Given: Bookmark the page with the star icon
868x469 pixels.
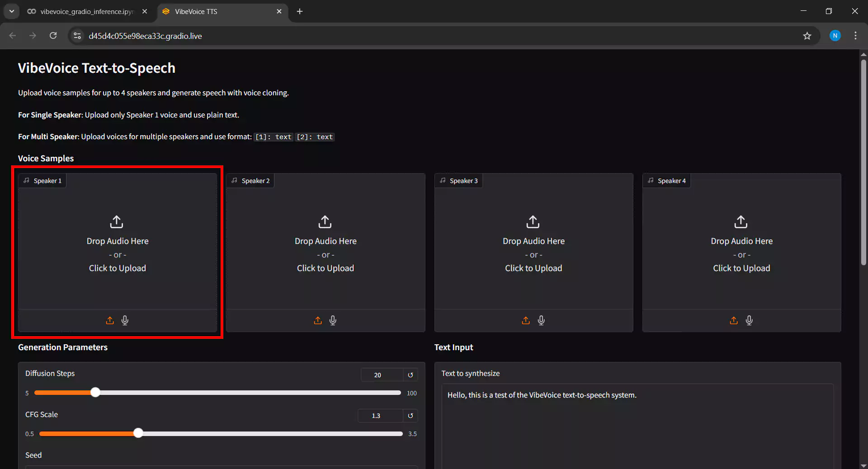Looking at the screenshot, I should (808, 36).
